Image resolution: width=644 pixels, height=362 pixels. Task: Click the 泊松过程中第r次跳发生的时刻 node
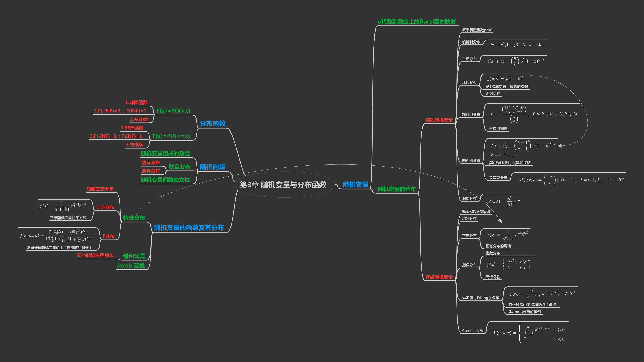533,305
